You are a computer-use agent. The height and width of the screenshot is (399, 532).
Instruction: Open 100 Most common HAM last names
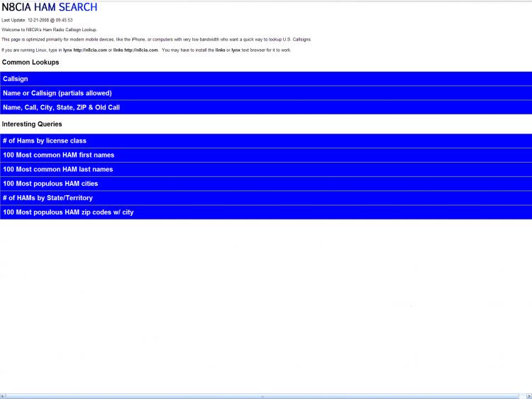tap(58, 169)
